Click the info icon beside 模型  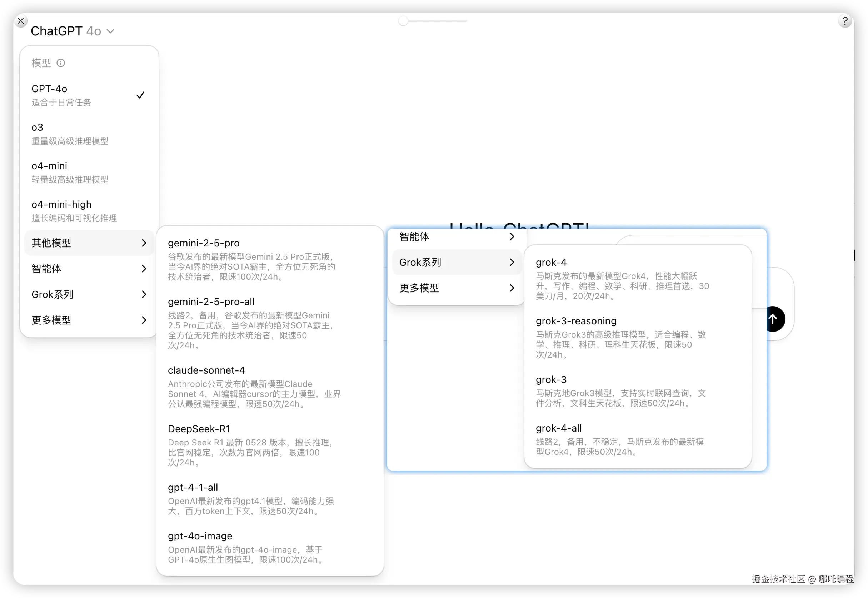61,63
